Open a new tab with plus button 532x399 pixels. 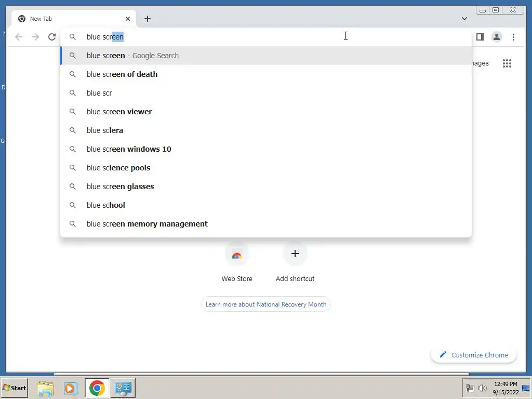pyautogui.click(x=147, y=19)
